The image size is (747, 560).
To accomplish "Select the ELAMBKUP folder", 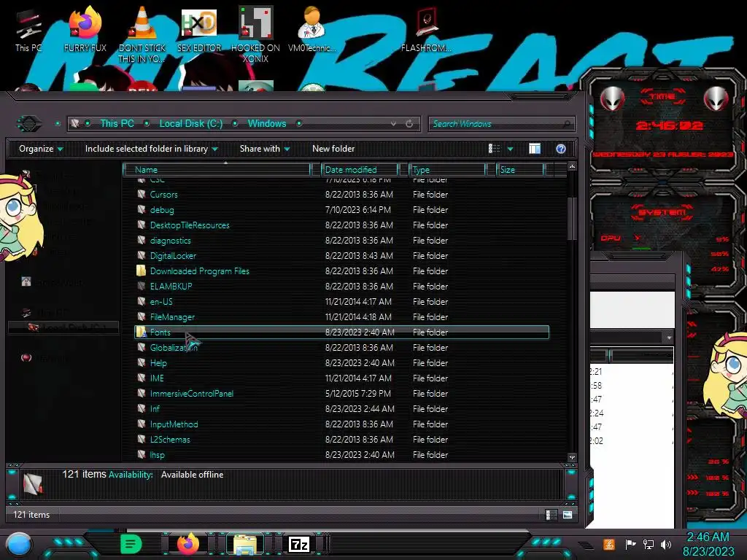I will tap(341, 286).
